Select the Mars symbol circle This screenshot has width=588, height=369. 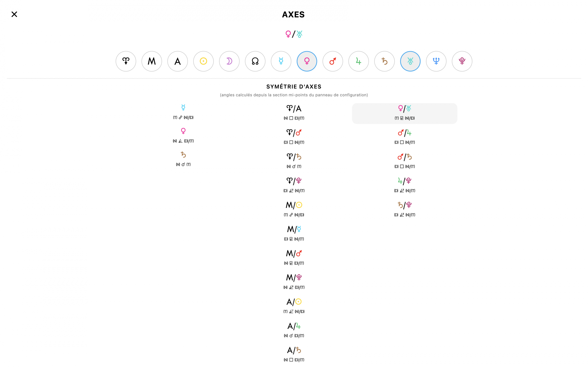point(333,61)
